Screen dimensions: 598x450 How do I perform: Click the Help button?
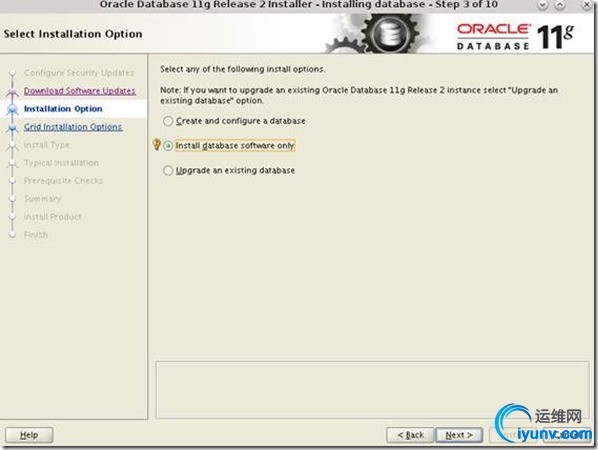[x=29, y=435]
